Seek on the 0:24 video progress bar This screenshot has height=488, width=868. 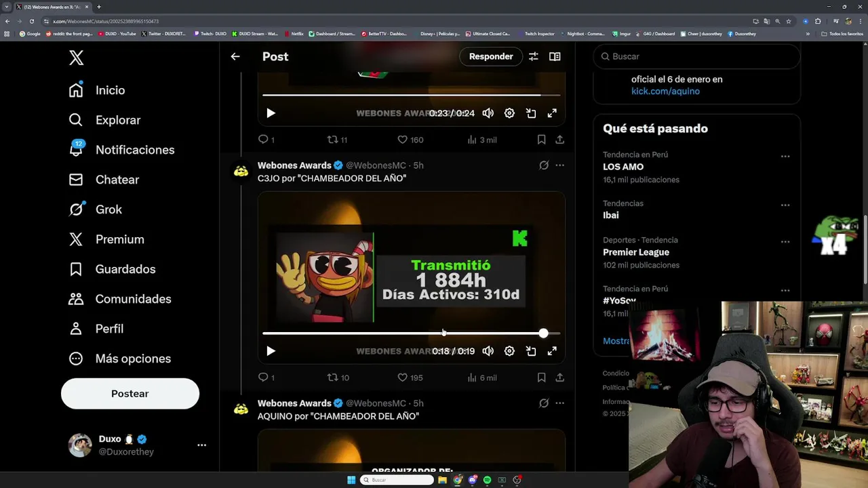click(412, 95)
